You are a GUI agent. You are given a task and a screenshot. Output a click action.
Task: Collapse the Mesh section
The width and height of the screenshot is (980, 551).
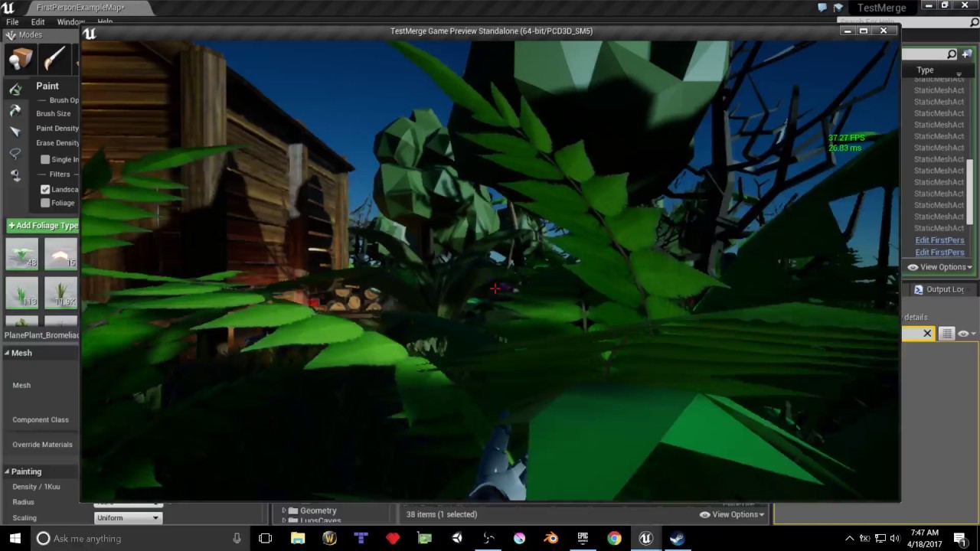(x=7, y=353)
